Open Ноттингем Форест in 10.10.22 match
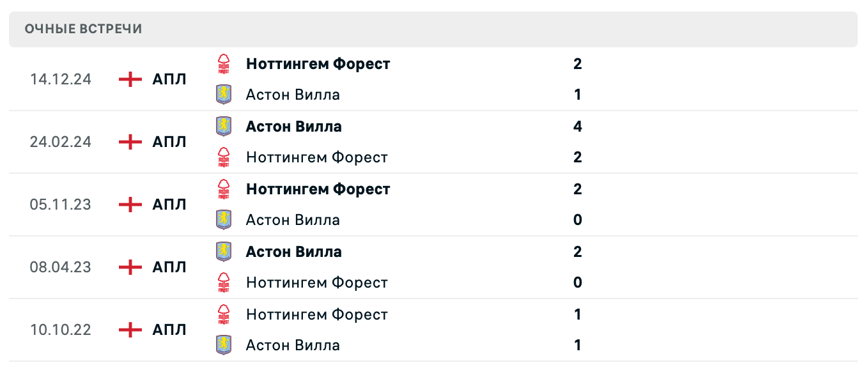Screen dimensions: 868x372 pyautogui.click(x=316, y=314)
